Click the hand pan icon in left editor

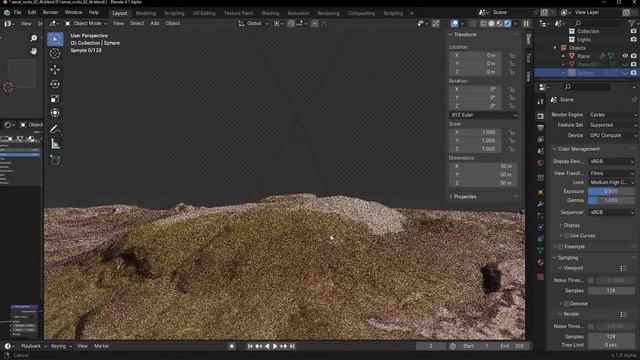click(x=33, y=51)
